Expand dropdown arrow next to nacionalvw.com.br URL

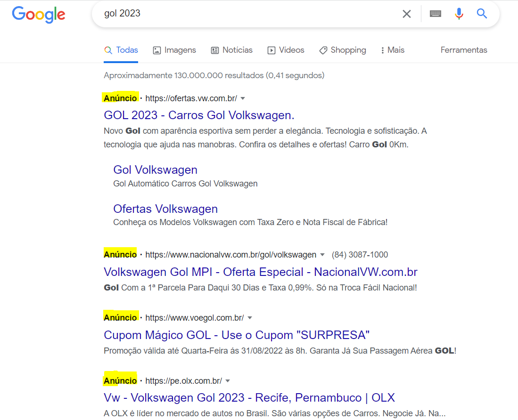coord(322,255)
